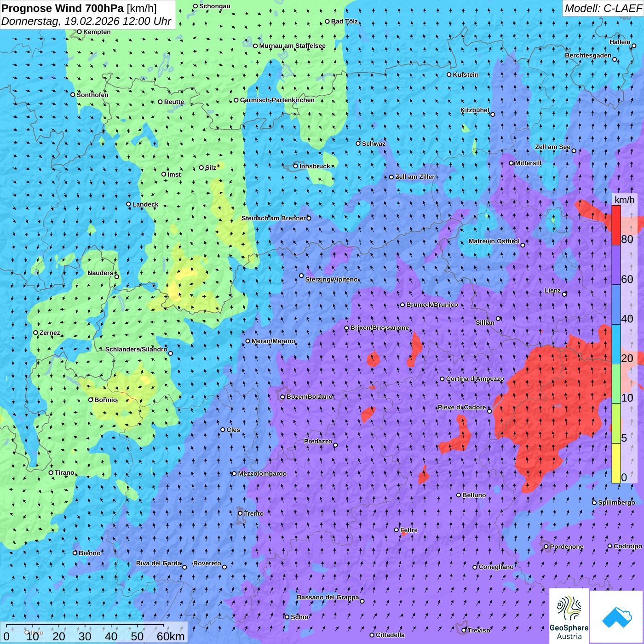
Task: Click the Trento city marker
Action: coord(240,513)
